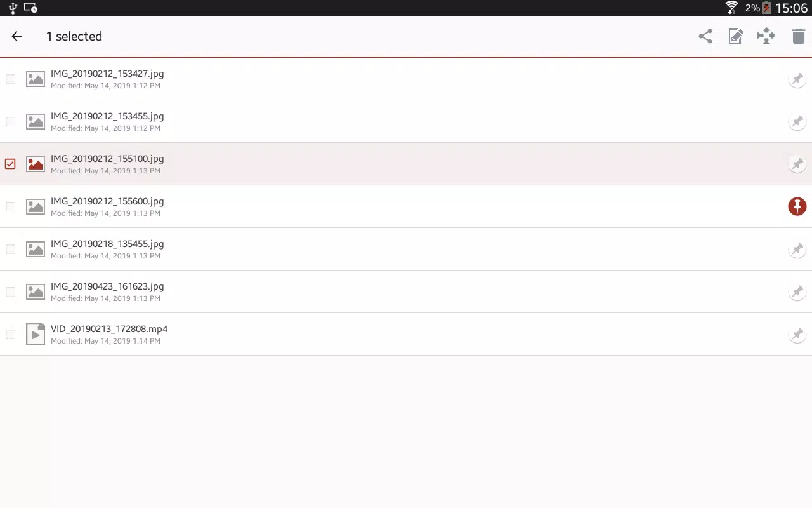Tap the move files icon
Image resolution: width=812 pixels, height=508 pixels.
point(766,36)
